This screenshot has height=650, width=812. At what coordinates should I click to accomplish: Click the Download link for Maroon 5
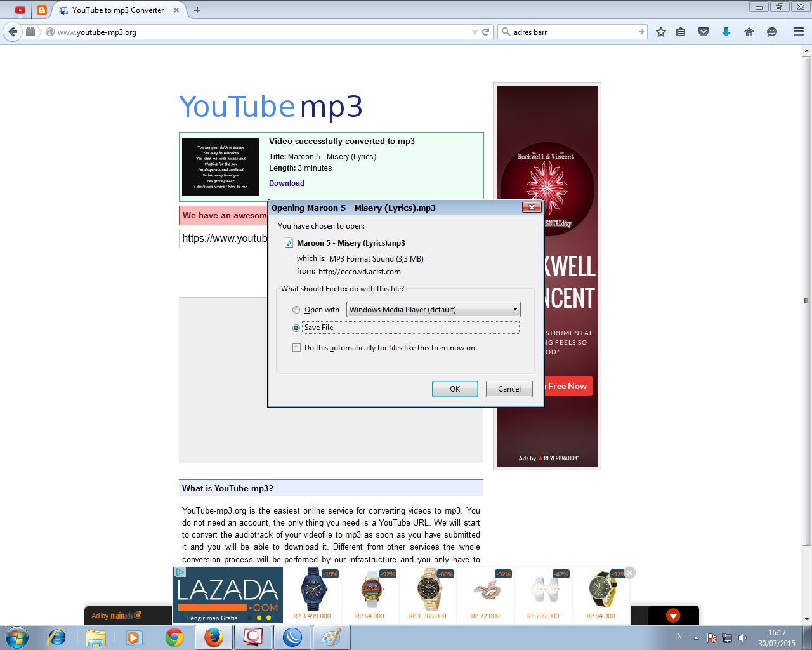(x=287, y=183)
